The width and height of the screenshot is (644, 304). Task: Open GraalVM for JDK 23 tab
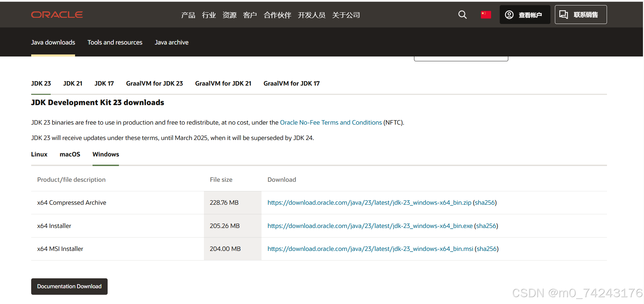click(155, 84)
